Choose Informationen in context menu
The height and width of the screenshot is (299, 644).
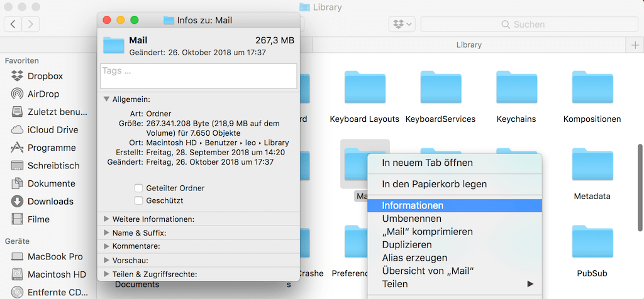click(x=454, y=205)
